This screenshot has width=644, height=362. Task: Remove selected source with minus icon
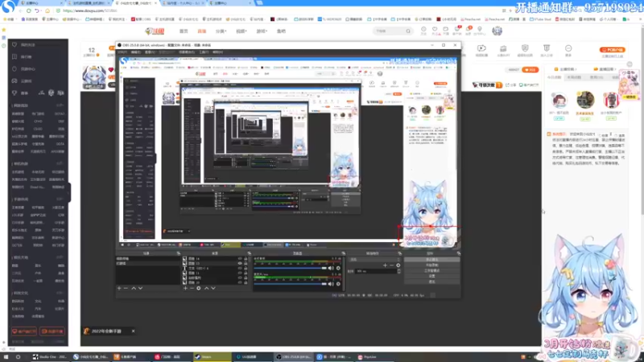[x=192, y=289]
